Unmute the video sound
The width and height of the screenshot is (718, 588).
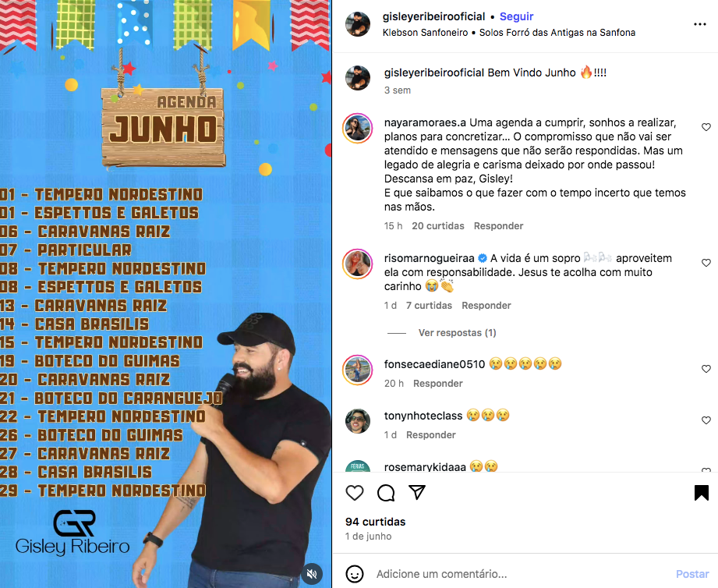point(312,574)
